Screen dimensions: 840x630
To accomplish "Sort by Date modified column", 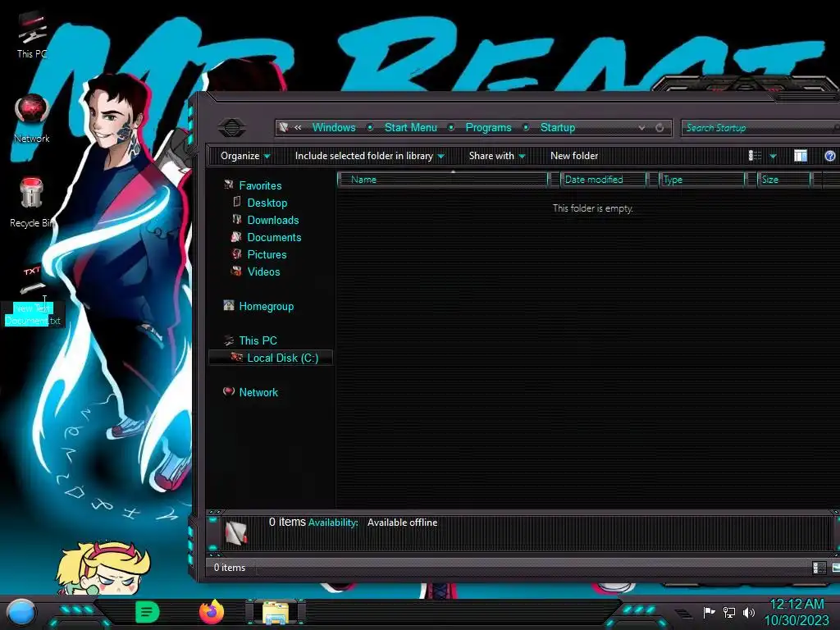I will 603,180.
